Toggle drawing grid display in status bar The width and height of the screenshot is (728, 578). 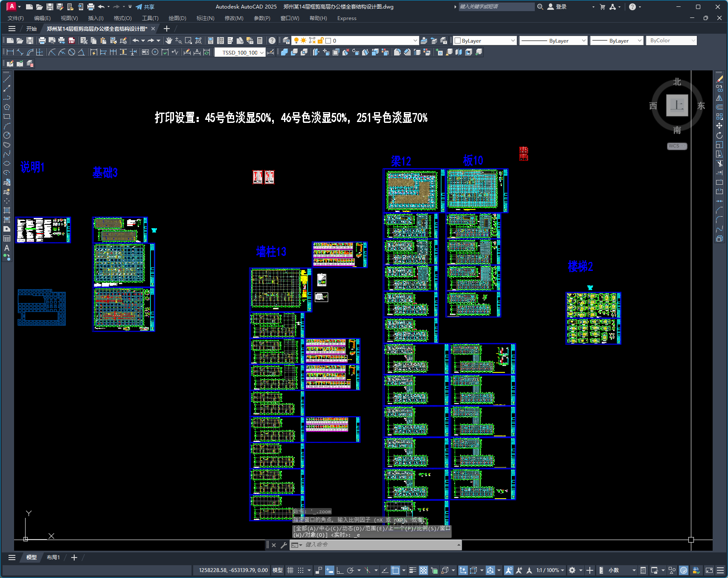(x=290, y=570)
